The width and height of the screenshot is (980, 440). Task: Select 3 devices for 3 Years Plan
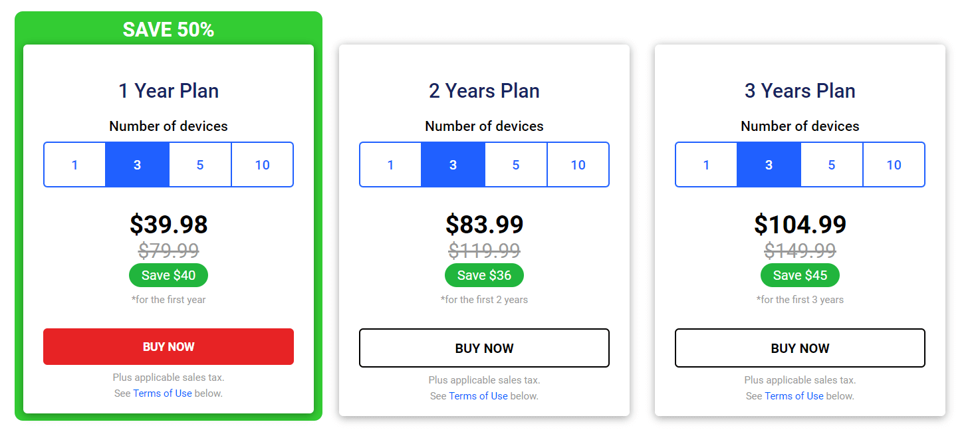click(769, 165)
